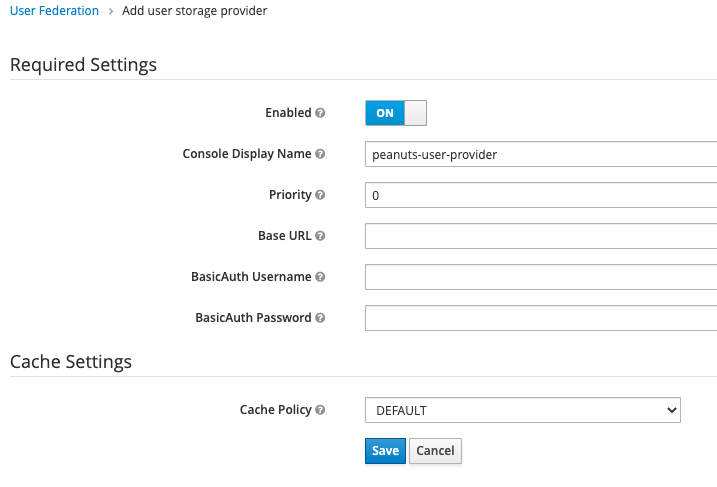Click the BasicAuth Password field

pos(541,318)
